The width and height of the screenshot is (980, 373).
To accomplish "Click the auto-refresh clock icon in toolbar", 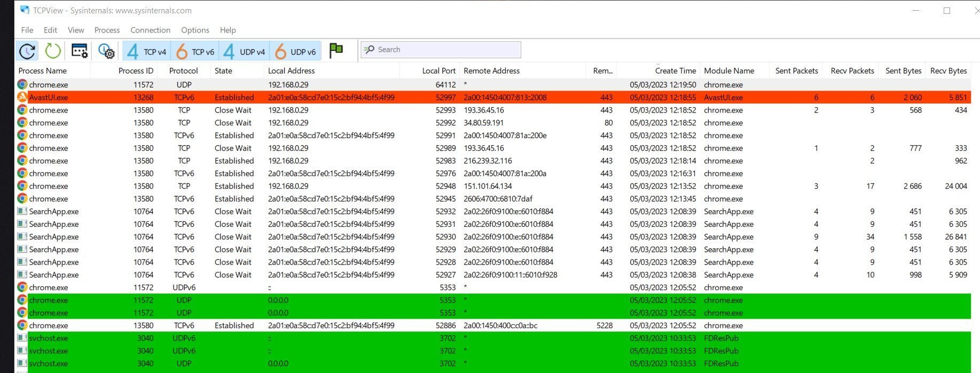I will [27, 51].
